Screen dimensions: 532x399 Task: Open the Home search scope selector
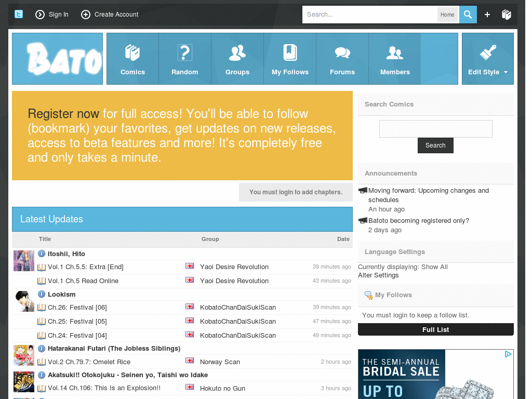(x=447, y=15)
